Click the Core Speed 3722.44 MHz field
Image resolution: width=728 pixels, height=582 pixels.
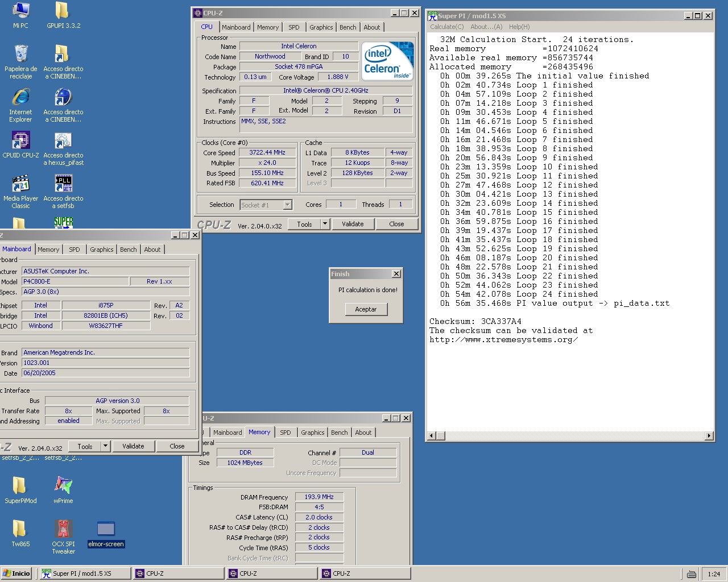[267, 152]
